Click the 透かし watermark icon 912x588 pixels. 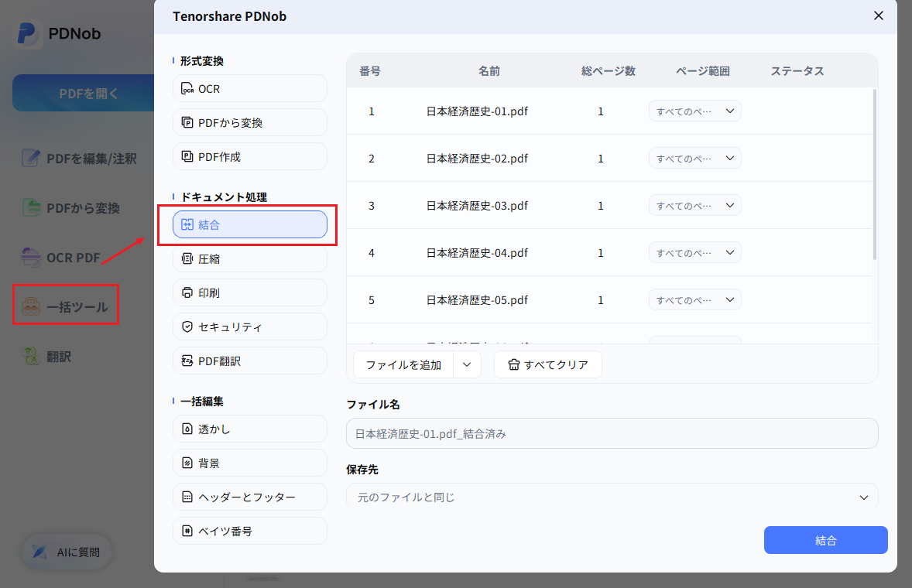pos(187,429)
